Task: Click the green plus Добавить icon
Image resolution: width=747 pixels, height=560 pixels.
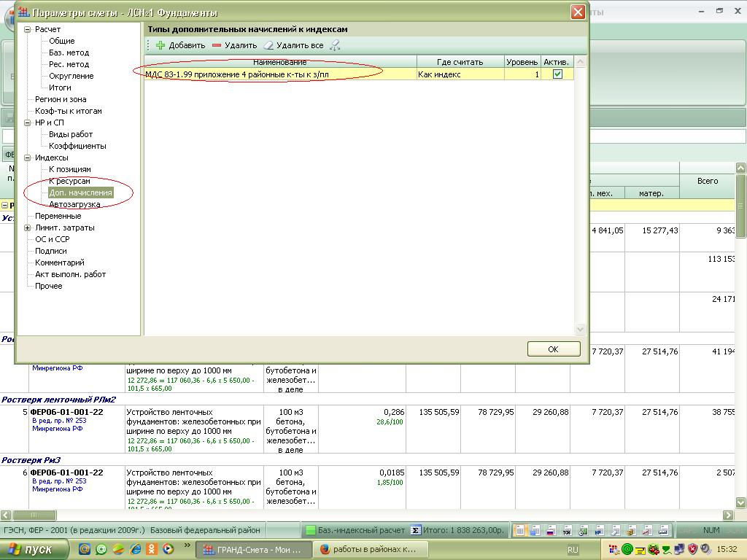Action: (160, 45)
